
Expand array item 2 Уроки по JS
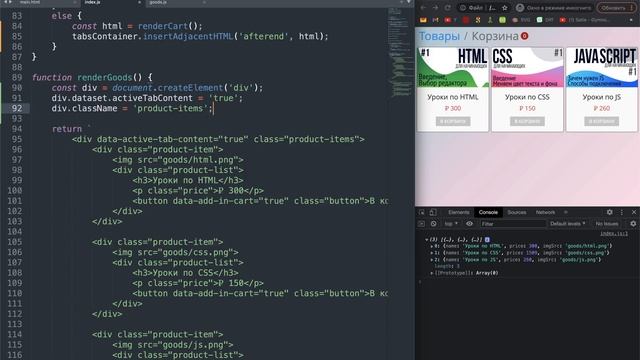pyautogui.click(x=431, y=260)
